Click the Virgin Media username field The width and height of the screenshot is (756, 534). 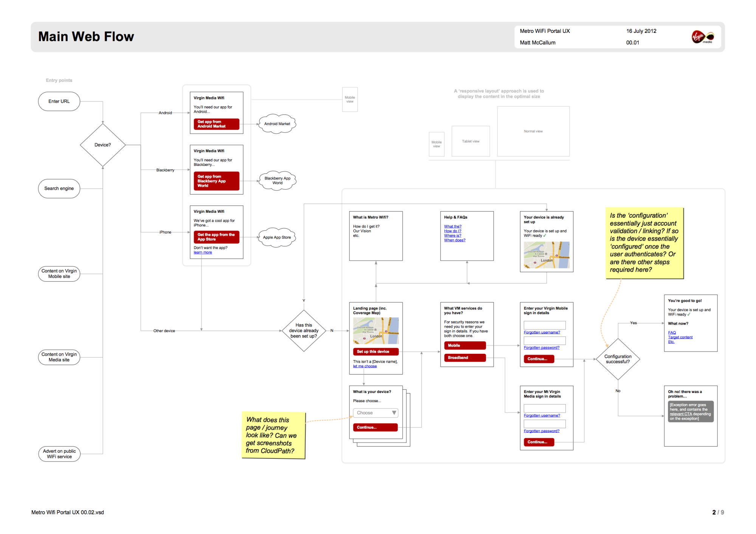pyautogui.click(x=544, y=408)
